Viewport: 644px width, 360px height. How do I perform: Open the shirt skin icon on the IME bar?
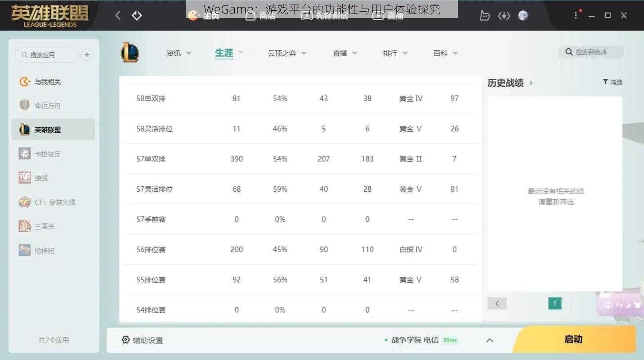pos(637,305)
